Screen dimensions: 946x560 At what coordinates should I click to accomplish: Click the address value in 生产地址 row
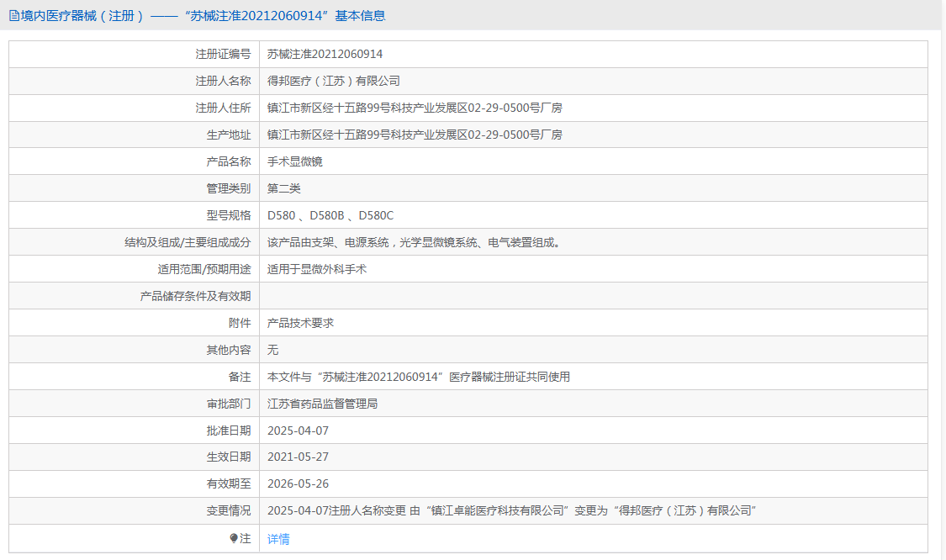(x=415, y=135)
